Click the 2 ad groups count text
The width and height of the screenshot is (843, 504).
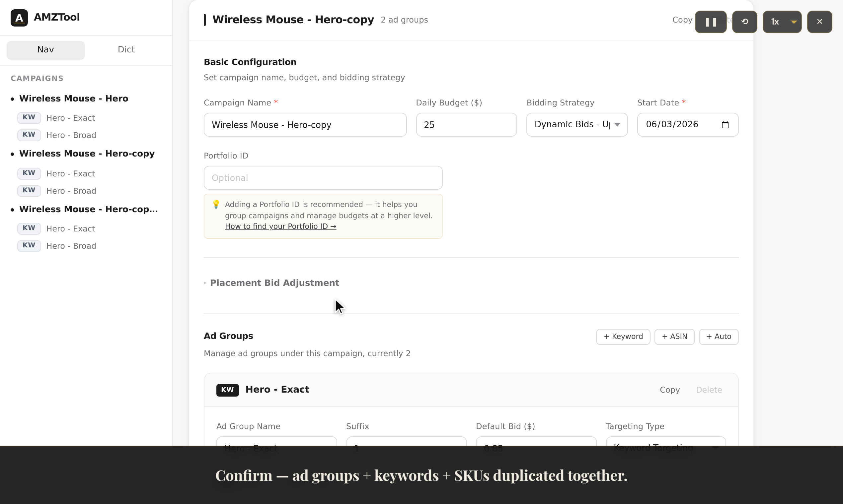[404, 20]
